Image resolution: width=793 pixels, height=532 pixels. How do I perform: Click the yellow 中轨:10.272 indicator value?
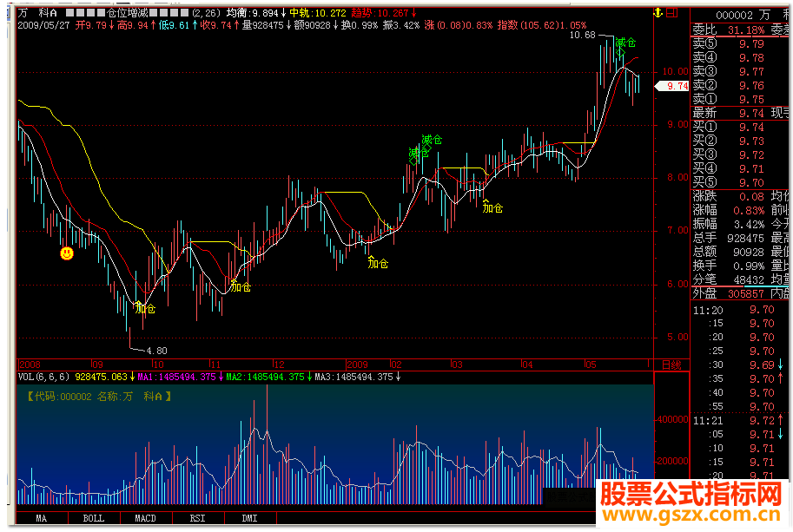318,13
